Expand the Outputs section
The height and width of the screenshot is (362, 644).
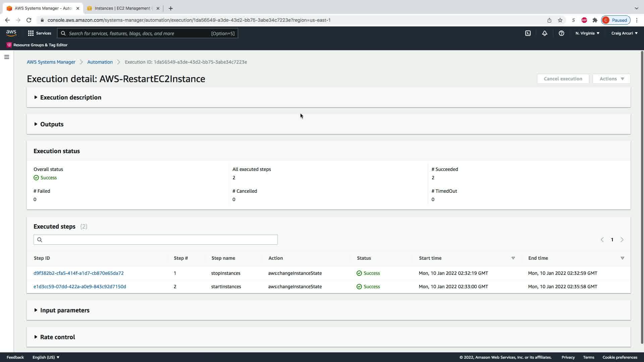52,124
